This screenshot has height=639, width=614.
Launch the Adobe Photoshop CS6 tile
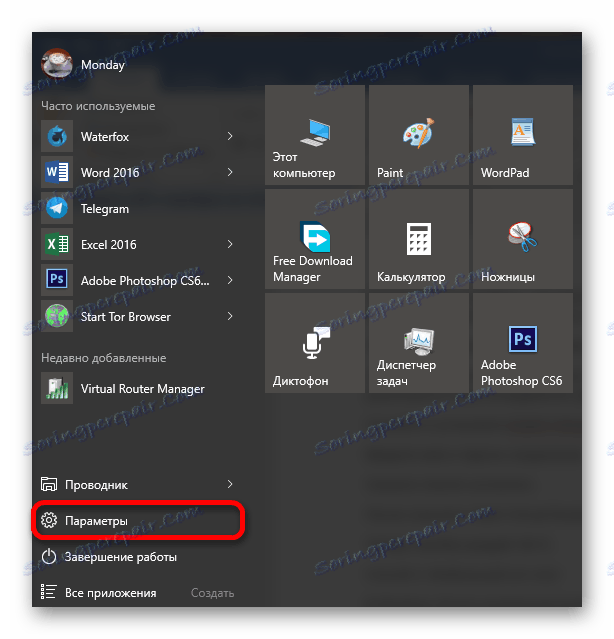point(523,343)
